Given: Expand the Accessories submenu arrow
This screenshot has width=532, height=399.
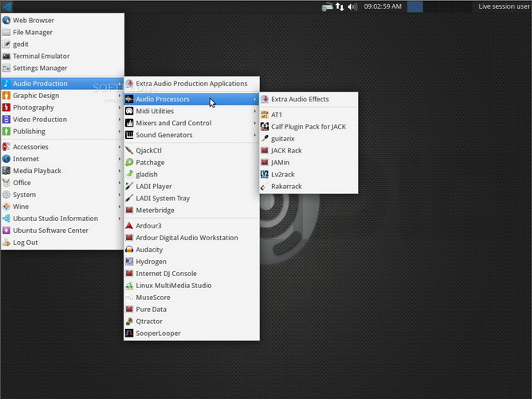Looking at the screenshot, I should [x=120, y=147].
